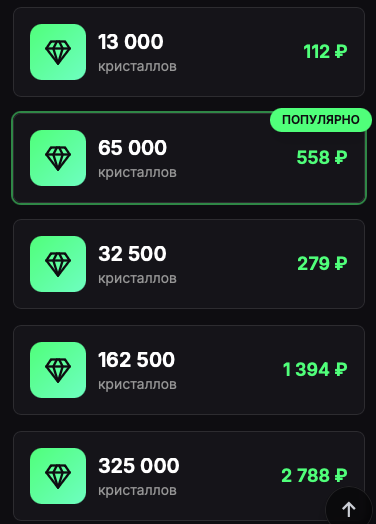The width and height of the screenshot is (376, 524).
Task: Select the 13 000 кристаллов package
Action: [189, 52]
